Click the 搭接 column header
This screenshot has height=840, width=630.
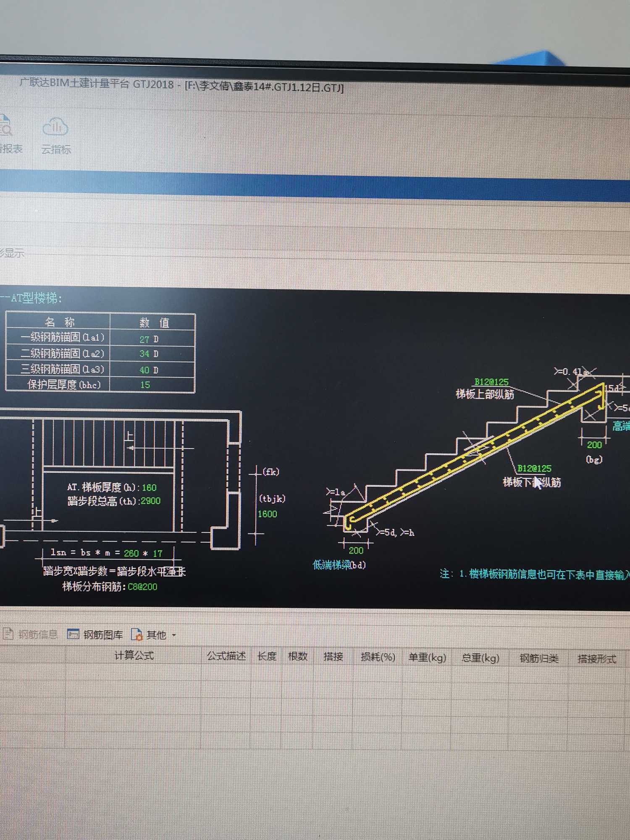click(333, 657)
